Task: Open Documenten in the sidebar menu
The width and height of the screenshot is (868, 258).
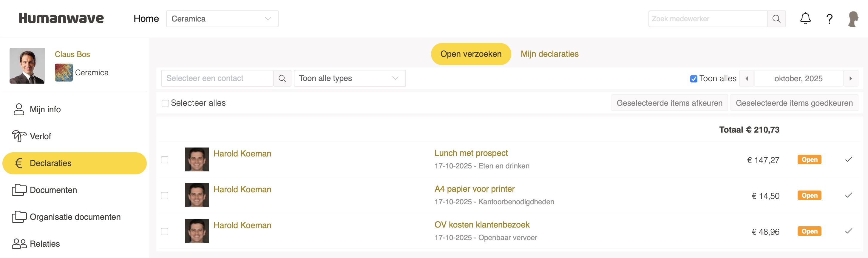Action: [53, 190]
